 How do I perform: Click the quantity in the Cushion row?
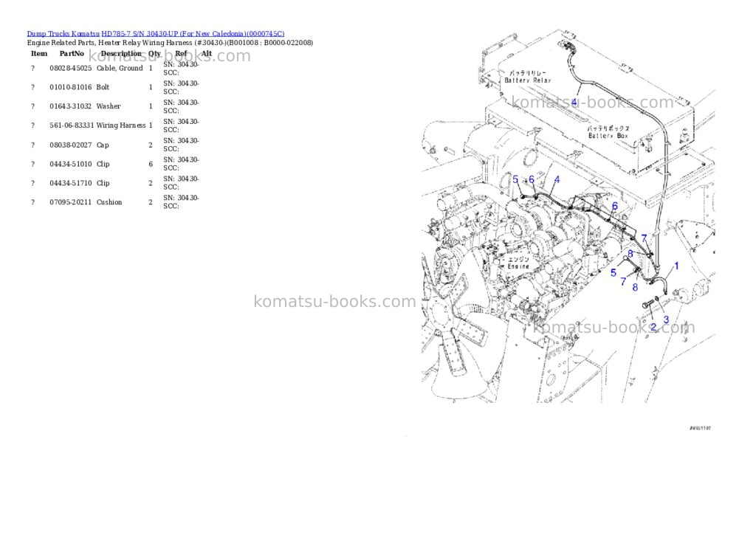(x=151, y=202)
